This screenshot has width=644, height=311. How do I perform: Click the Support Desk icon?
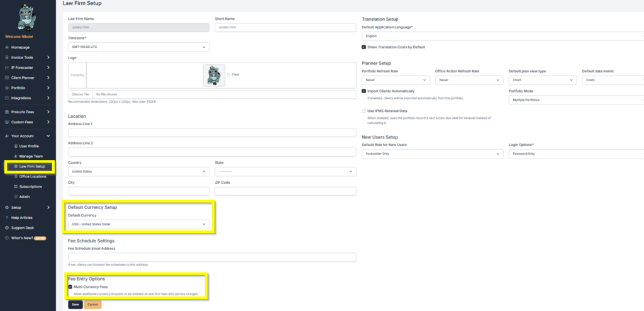click(7, 228)
